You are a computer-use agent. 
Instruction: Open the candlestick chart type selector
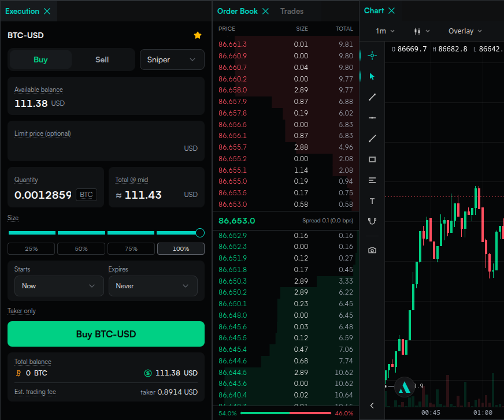click(421, 31)
